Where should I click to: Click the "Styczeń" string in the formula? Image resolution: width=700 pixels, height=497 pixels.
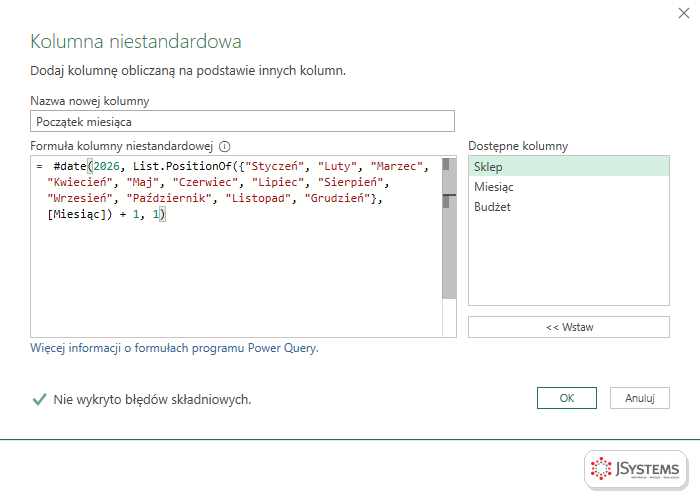(x=275, y=166)
